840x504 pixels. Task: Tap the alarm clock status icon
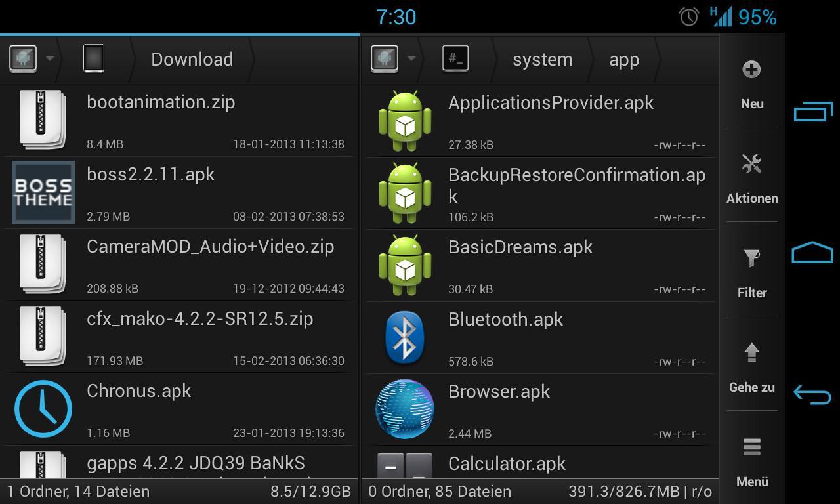point(689,16)
